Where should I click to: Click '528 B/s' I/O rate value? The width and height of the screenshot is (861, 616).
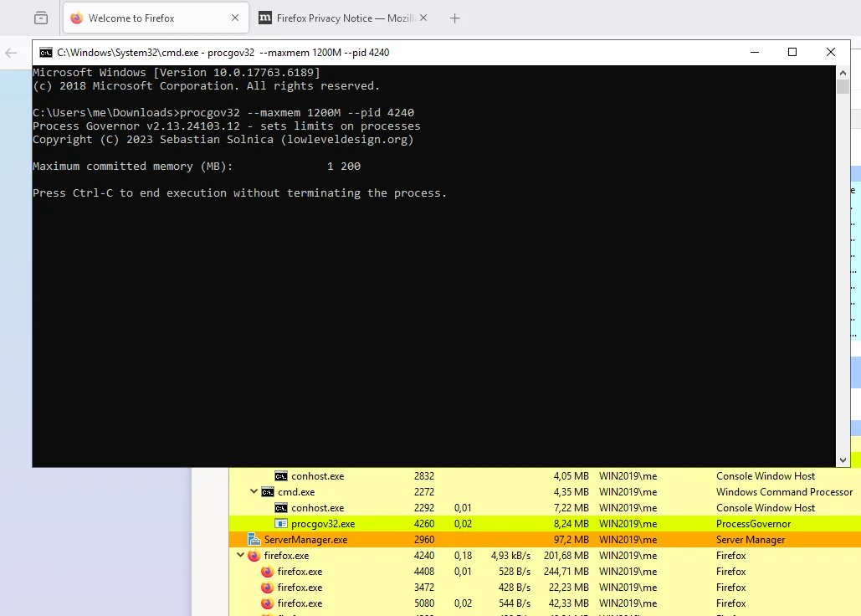(x=515, y=572)
